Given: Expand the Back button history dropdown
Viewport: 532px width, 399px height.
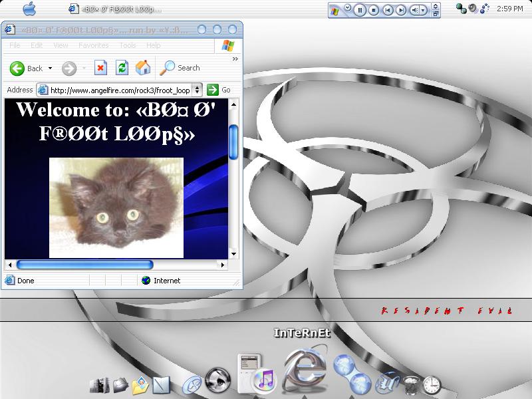Looking at the screenshot, I should point(50,68).
